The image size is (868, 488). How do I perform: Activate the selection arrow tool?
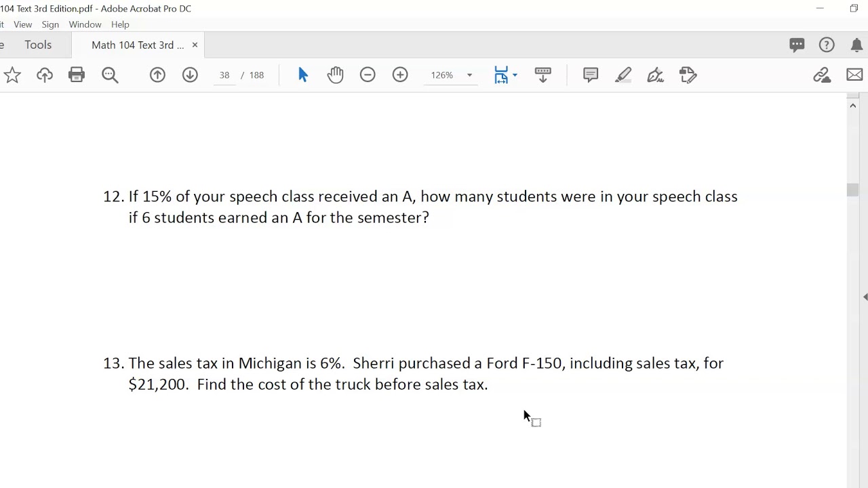tap(302, 75)
